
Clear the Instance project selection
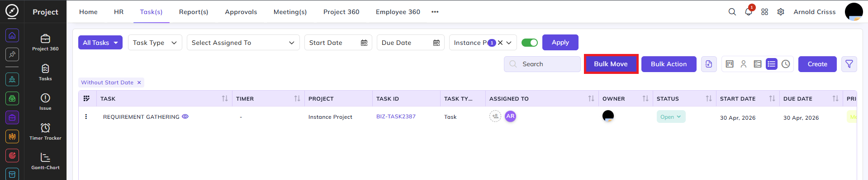click(x=500, y=43)
